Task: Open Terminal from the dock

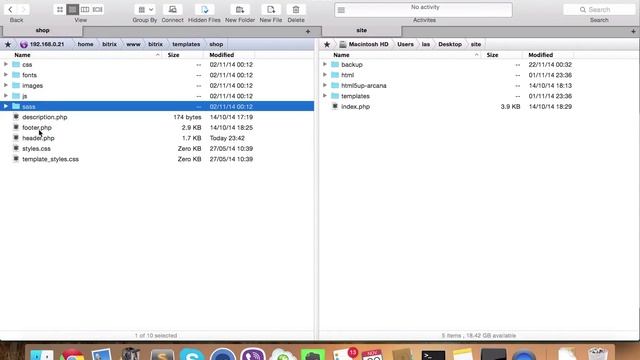Action: pos(433,355)
